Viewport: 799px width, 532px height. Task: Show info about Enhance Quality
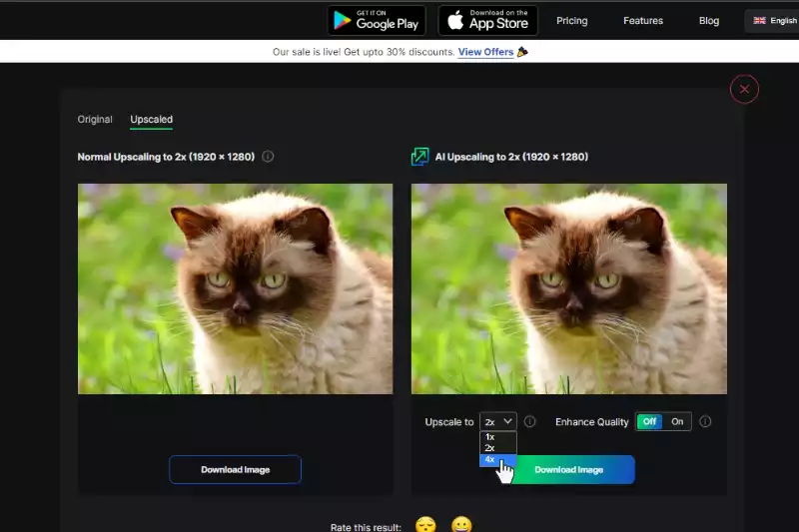[x=705, y=421]
